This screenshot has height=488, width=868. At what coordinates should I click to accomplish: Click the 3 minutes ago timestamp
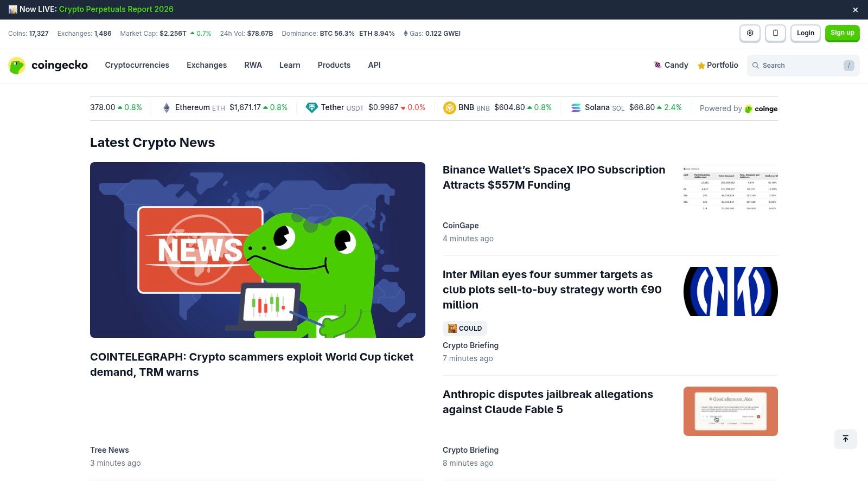[116, 463]
